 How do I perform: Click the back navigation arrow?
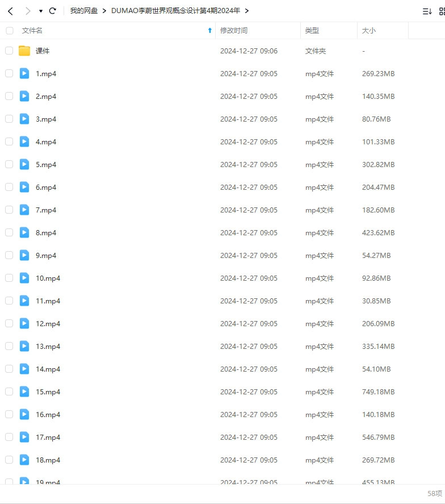(x=10, y=11)
